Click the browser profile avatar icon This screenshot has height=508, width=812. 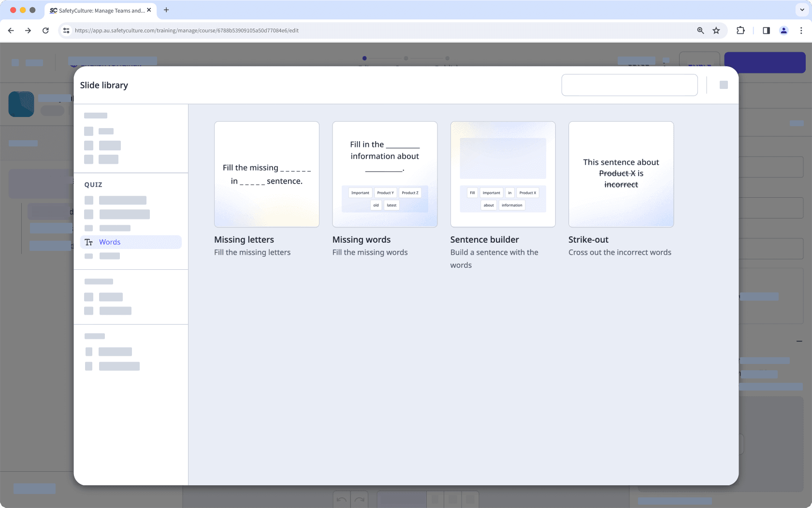coord(783,30)
